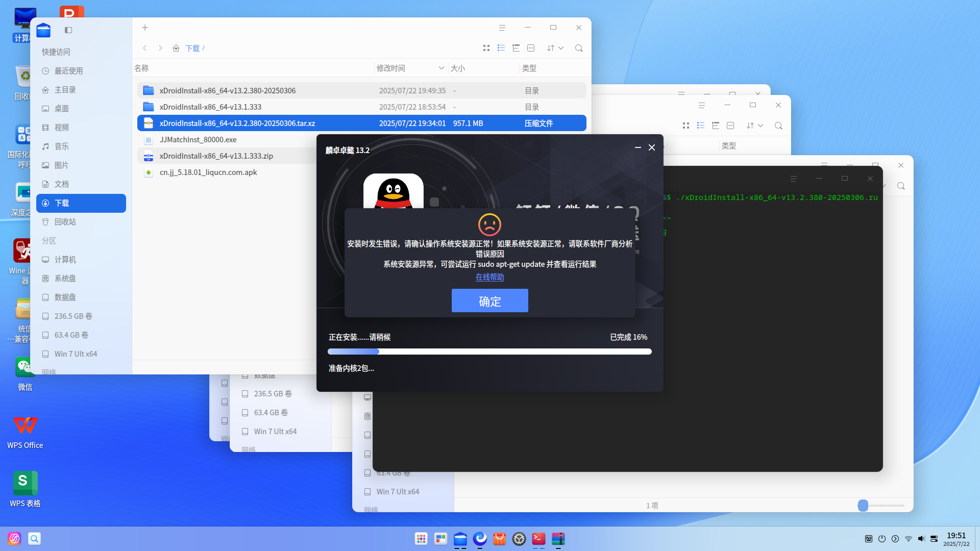Close the 麟卓卓懿 13.2 installer window
This screenshot has height=551, width=980.
click(652, 147)
